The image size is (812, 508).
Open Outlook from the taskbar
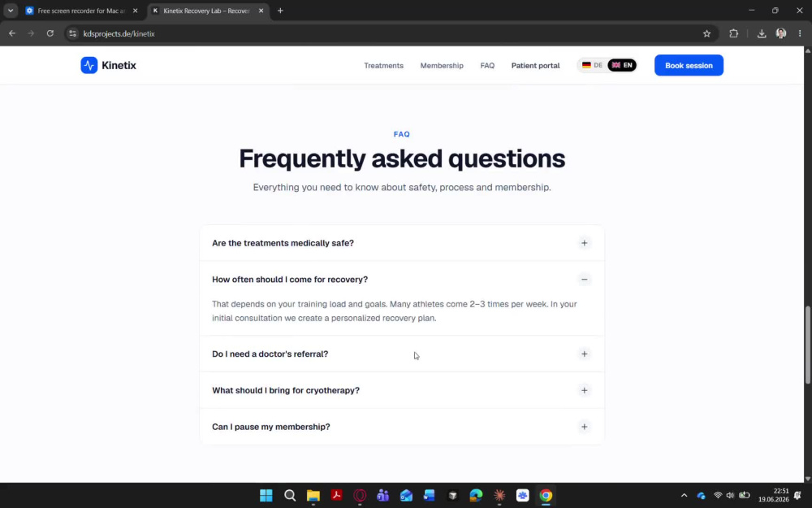(407, 496)
